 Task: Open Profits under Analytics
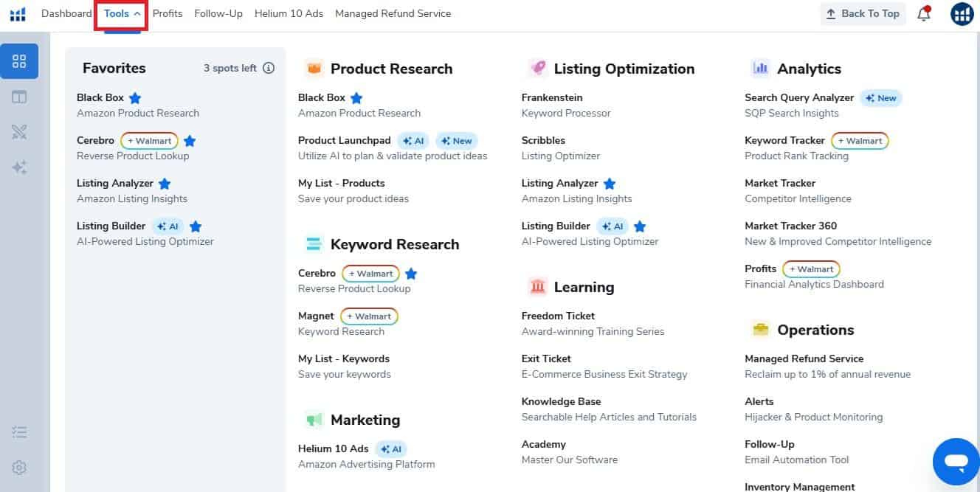761,268
